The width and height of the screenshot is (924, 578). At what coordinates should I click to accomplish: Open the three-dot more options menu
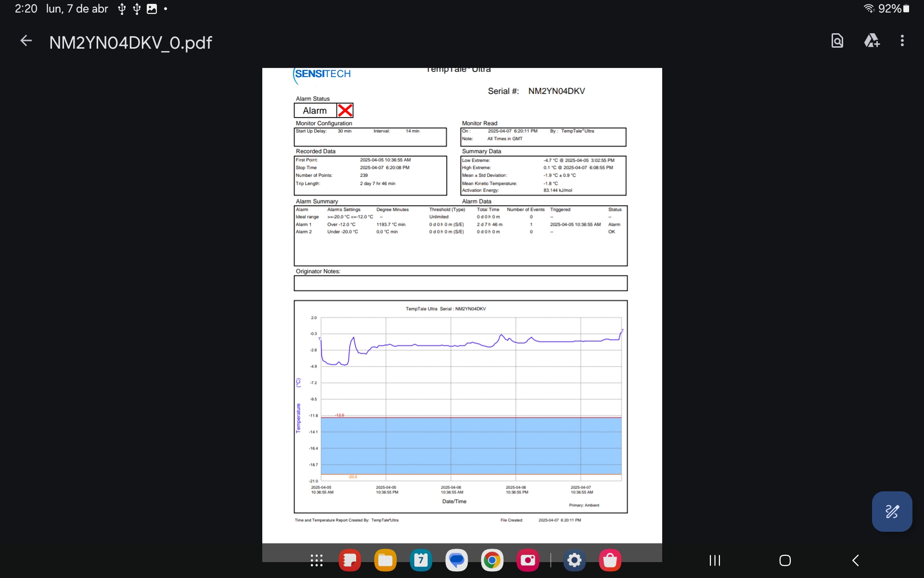902,41
